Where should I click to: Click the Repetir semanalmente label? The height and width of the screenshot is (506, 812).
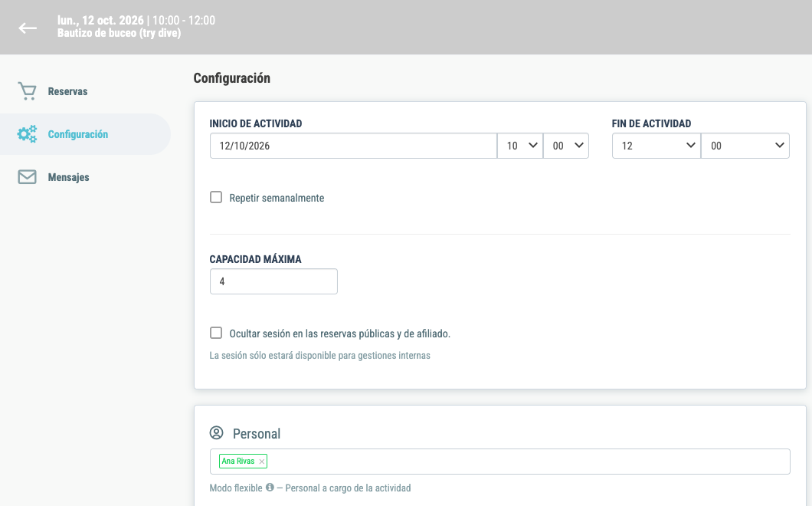[x=277, y=198]
